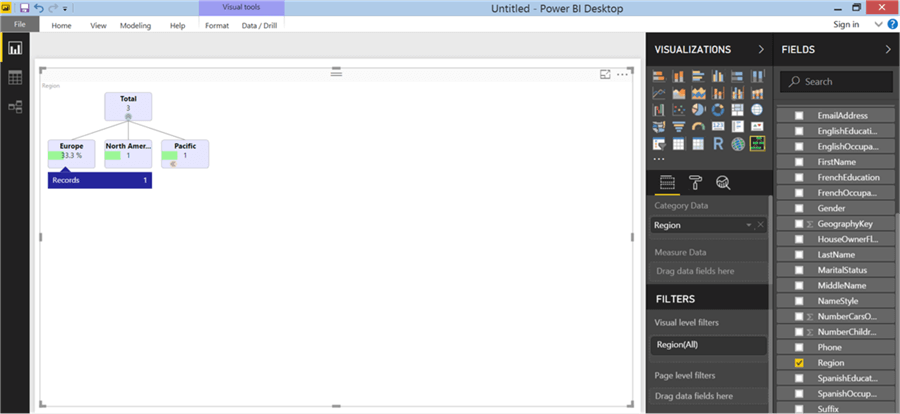This screenshot has width=900, height=414.
Task: Select the Line chart visualization
Action: pos(659,92)
